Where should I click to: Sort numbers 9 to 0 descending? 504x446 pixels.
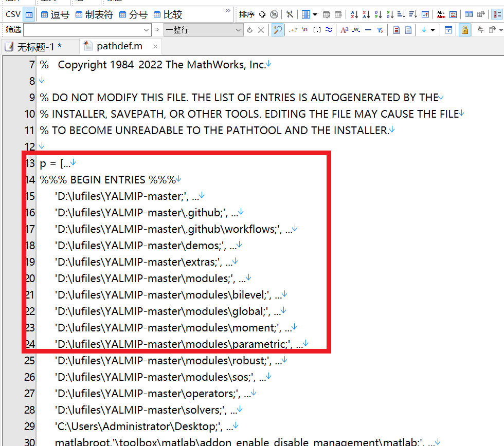pos(390,14)
